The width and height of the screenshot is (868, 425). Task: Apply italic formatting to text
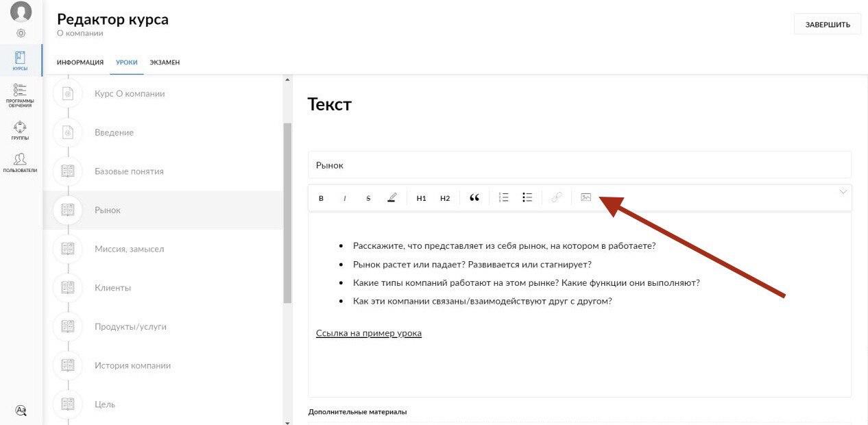coord(344,198)
